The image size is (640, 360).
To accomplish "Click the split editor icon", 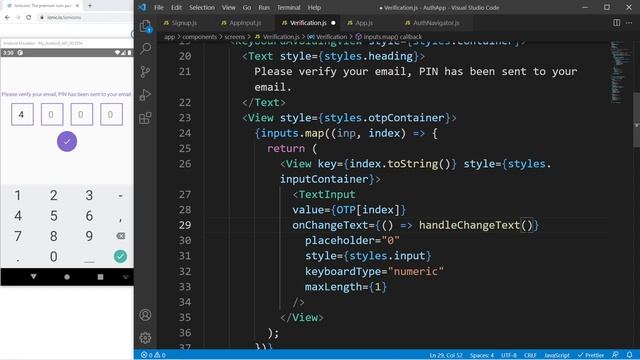I will (x=617, y=23).
